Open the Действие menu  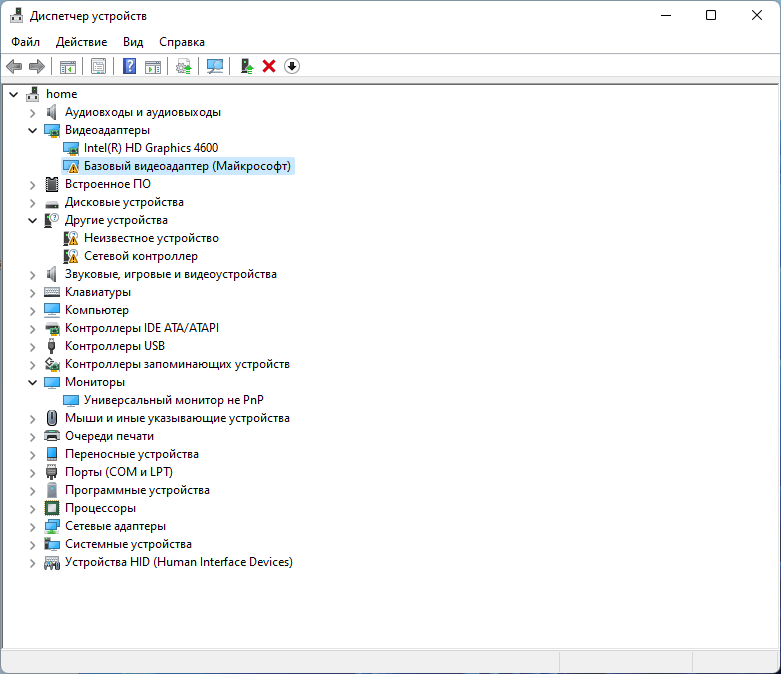coord(82,42)
